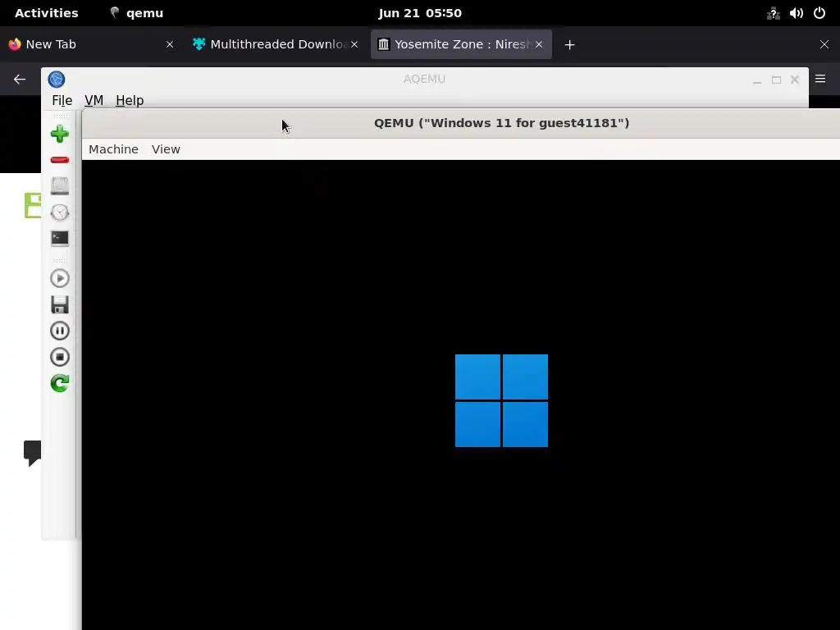Select the Yosemite Zone tab

coord(461,44)
